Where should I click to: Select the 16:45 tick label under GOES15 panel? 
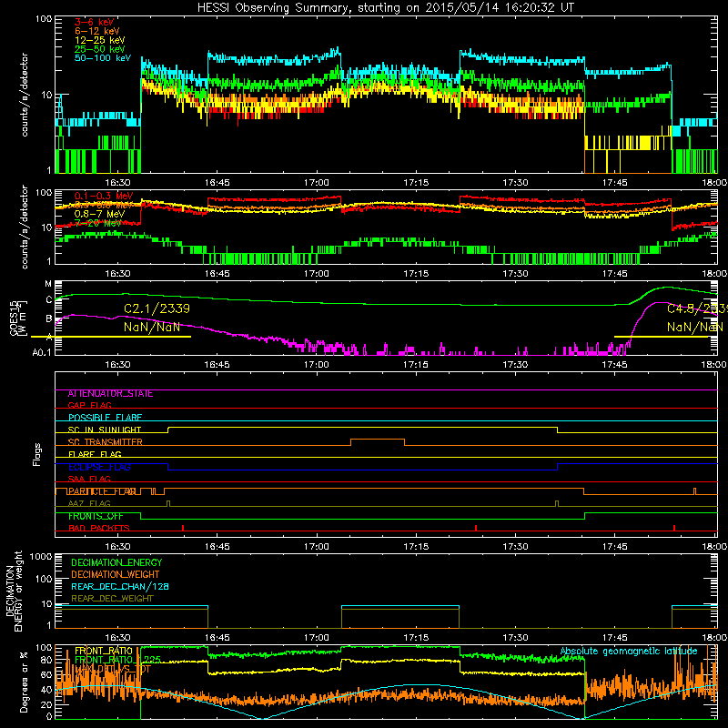217,365
